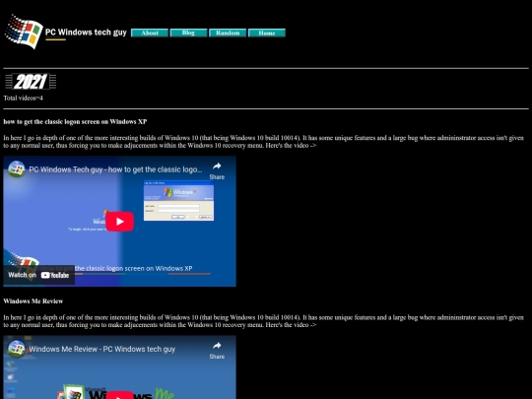Click Watch on YouTube in first video
The image size is (532, 399).
click(x=38, y=275)
